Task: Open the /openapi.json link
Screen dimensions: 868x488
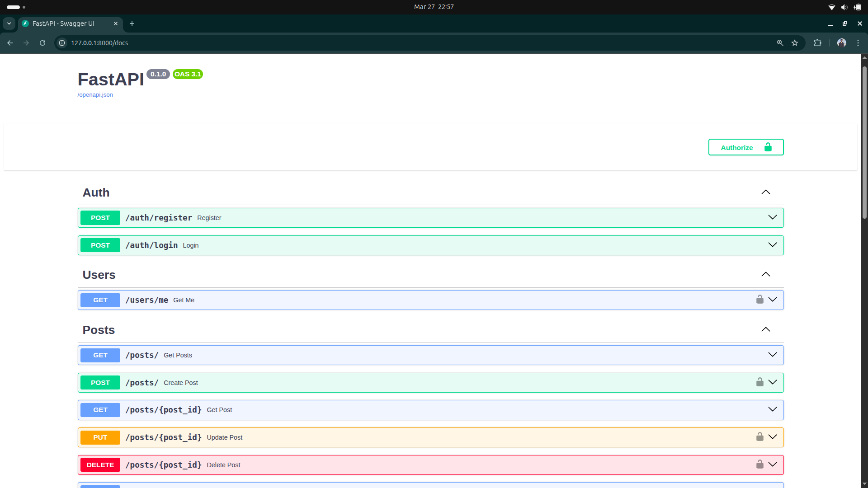Action: [95, 95]
